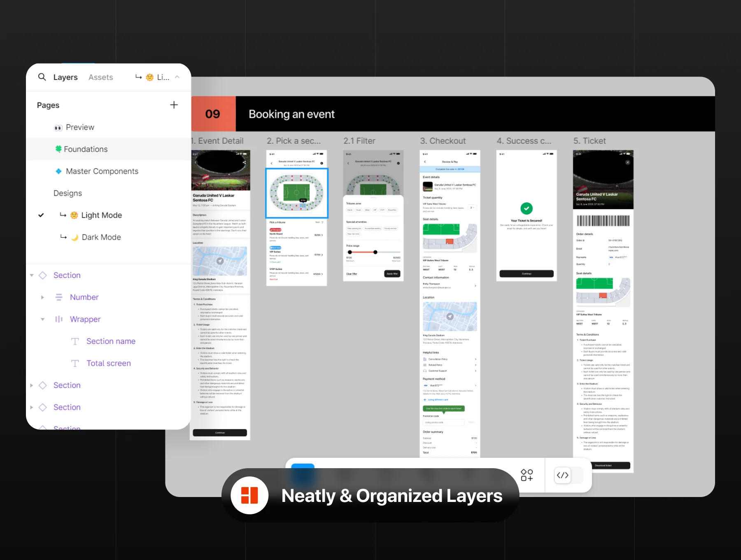Select the '2. Pick a sec...' frame label

click(x=294, y=141)
